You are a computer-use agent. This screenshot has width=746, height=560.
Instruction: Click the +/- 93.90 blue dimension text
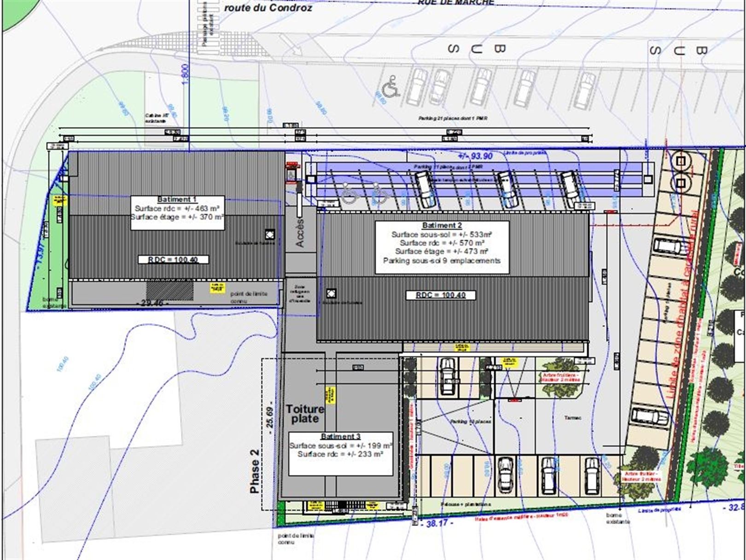(475, 156)
